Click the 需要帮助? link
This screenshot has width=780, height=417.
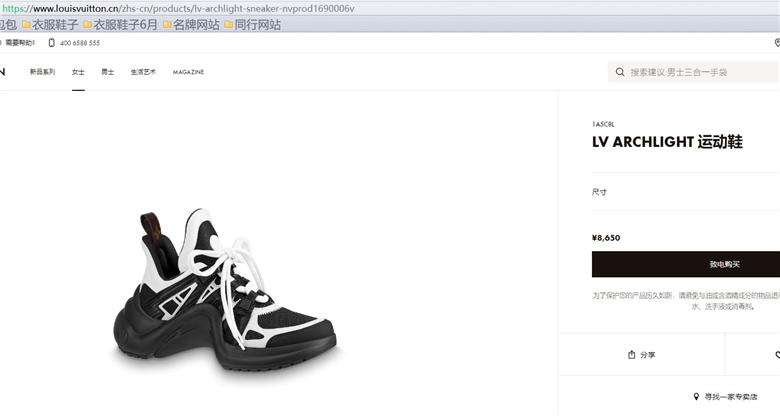[19, 43]
